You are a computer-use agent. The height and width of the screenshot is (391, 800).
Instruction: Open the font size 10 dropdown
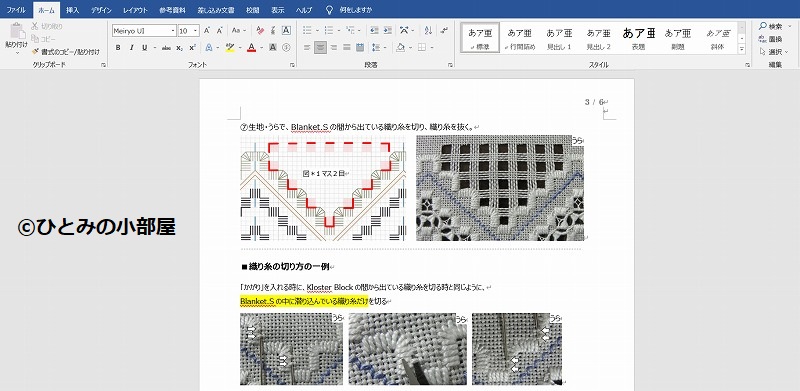click(196, 31)
